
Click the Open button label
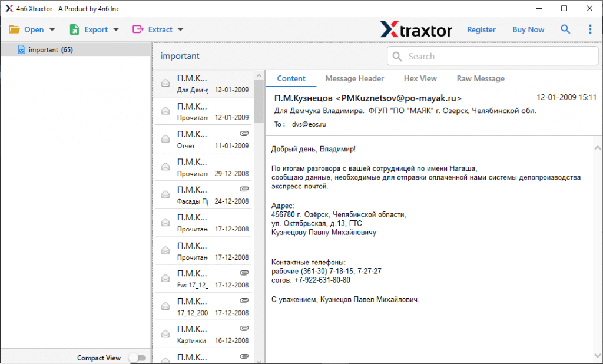pyautogui.click(x=34, y=29)
